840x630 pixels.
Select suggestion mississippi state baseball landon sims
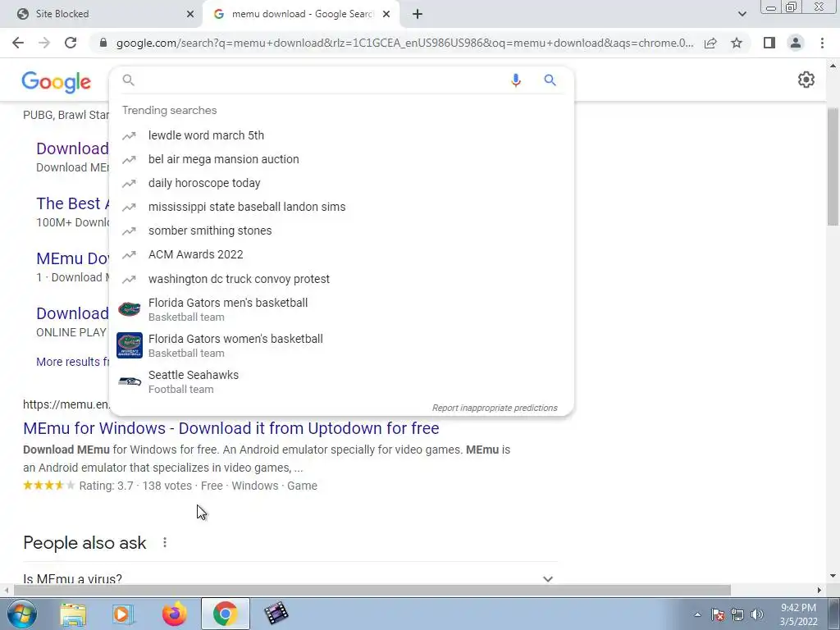341,207
